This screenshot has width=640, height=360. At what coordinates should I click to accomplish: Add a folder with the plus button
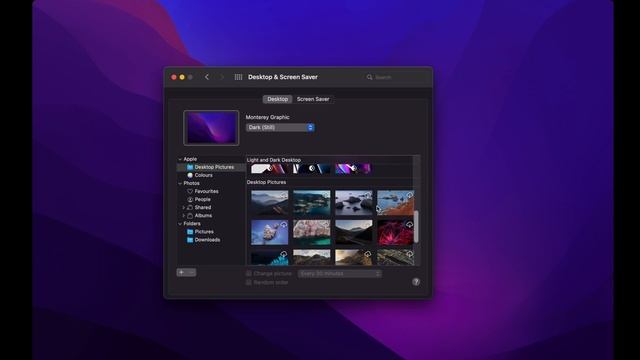pyautogui.click(x=182, y=272)
